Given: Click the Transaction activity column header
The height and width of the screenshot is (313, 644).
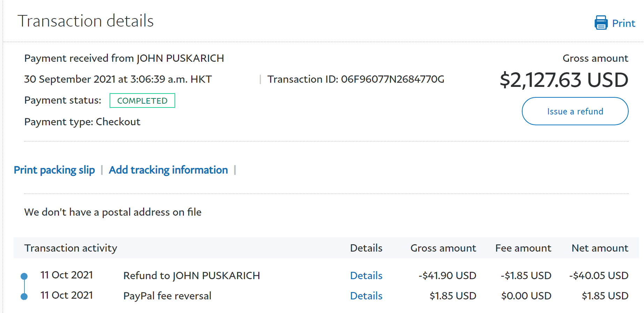Looking at the screenshot, I should [71, 248].
